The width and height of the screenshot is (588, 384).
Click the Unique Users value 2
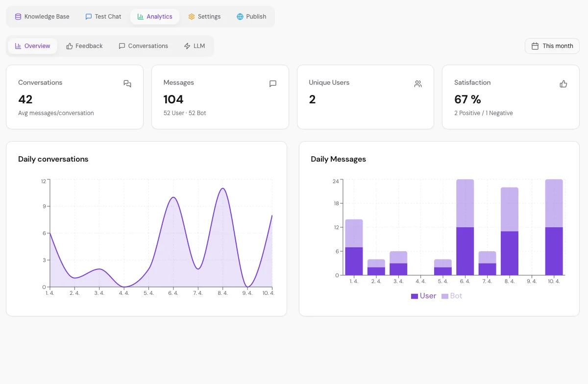pos(312,99)
